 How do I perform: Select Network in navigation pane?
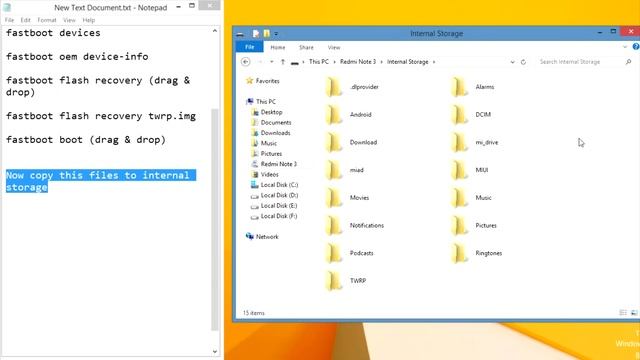262,237
